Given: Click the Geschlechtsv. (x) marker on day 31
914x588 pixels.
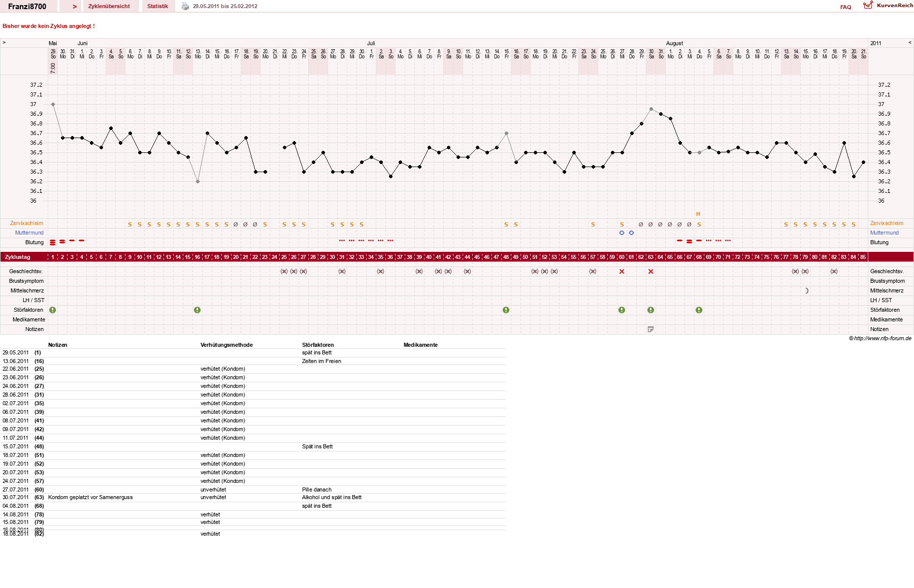Looking at the screenshot, I should tap(342, 271).
